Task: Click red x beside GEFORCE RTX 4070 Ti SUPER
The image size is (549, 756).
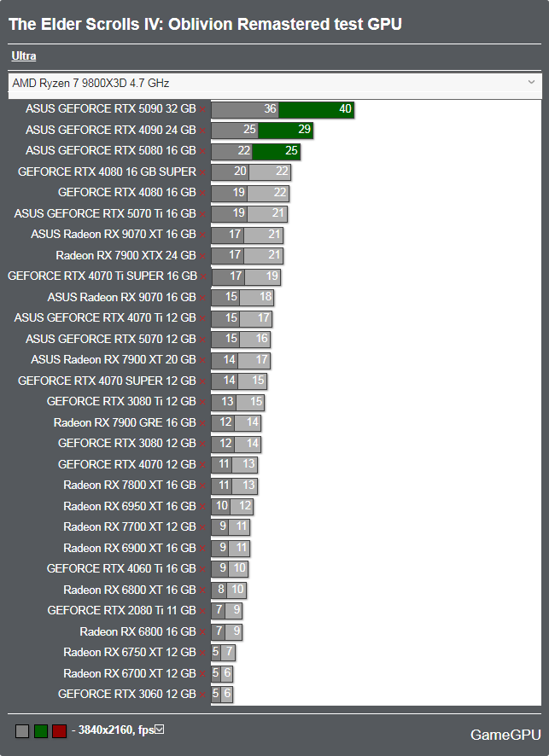Action: [x=202, y=276]
